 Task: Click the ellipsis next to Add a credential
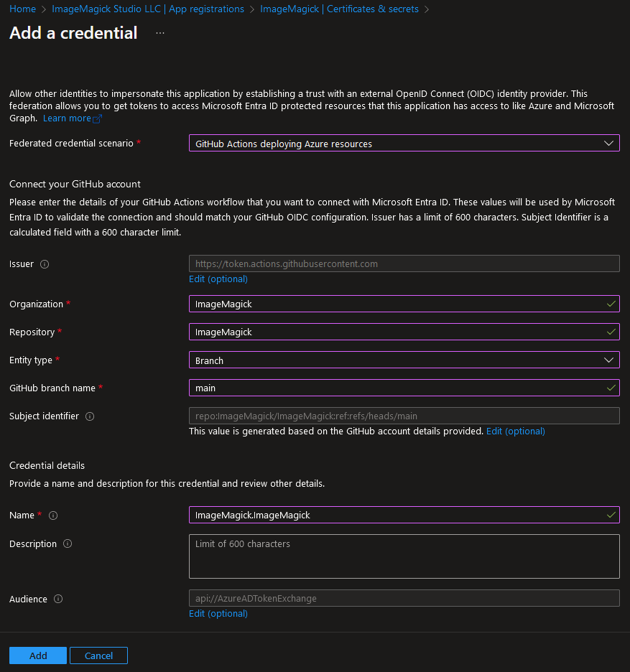pyautogui.click(x=160, y=34)
